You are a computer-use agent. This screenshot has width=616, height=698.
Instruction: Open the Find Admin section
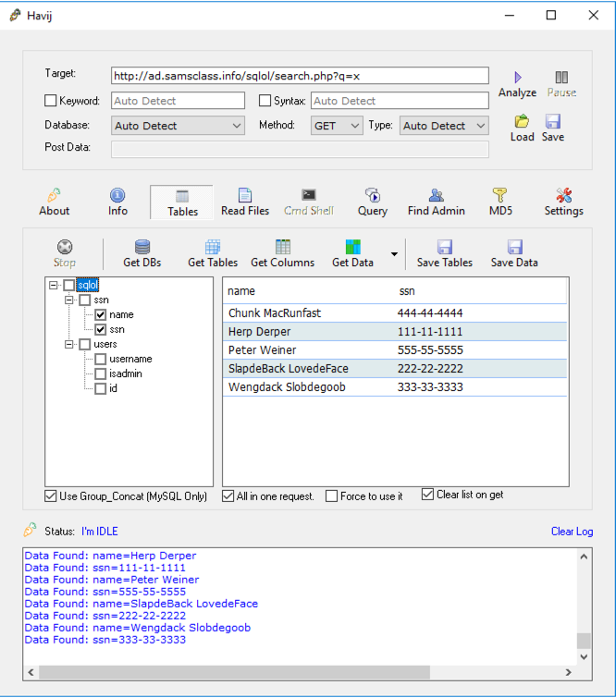(436, 202)
